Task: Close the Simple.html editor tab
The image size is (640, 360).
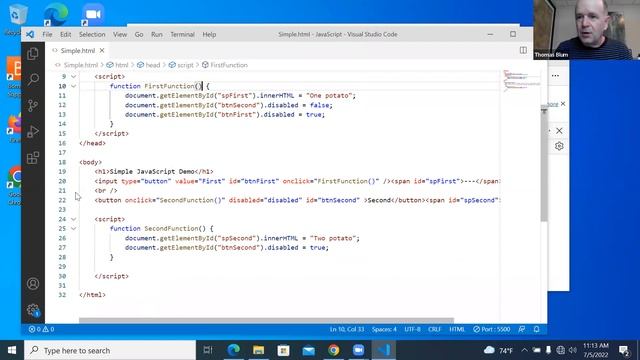Action: tap(102, 50)
